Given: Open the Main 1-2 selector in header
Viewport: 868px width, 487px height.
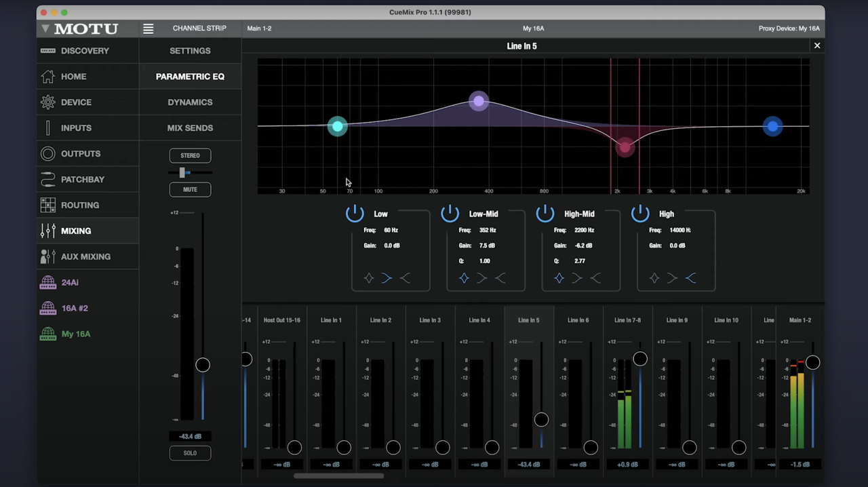Looking at the screenshot, I should [259, 28].
